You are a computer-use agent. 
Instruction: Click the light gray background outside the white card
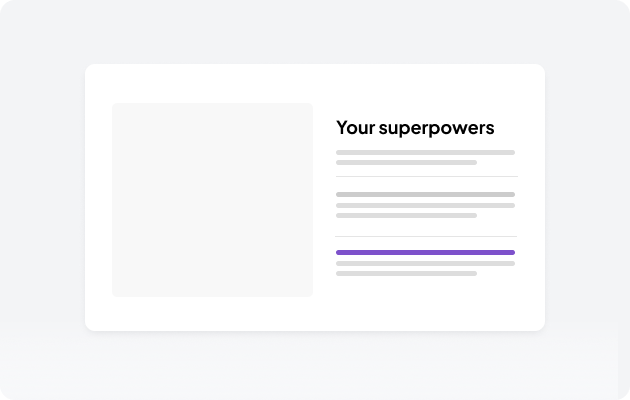pos(40,200)
